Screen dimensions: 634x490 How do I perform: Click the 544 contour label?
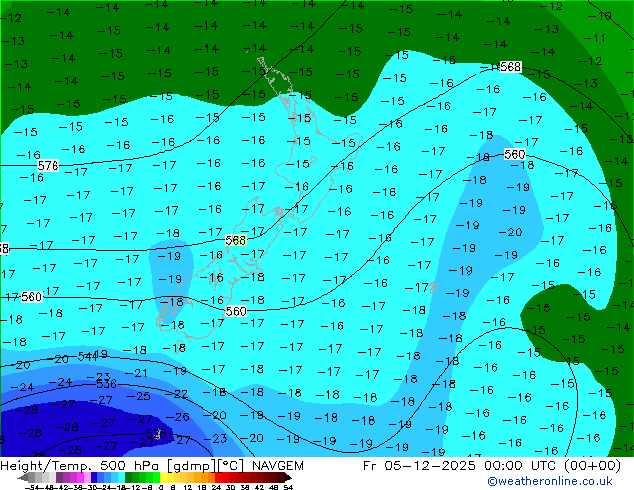[x=86, y=357]
